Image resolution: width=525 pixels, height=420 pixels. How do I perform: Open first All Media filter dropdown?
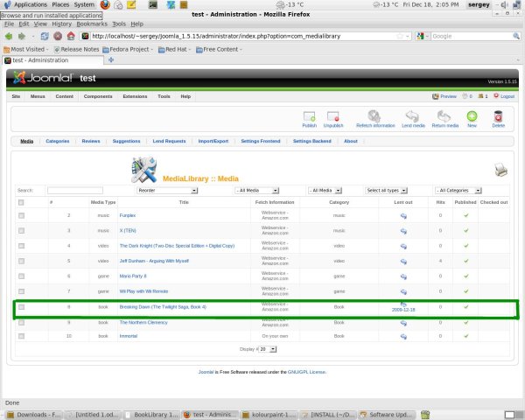click(x=256, y=190)
